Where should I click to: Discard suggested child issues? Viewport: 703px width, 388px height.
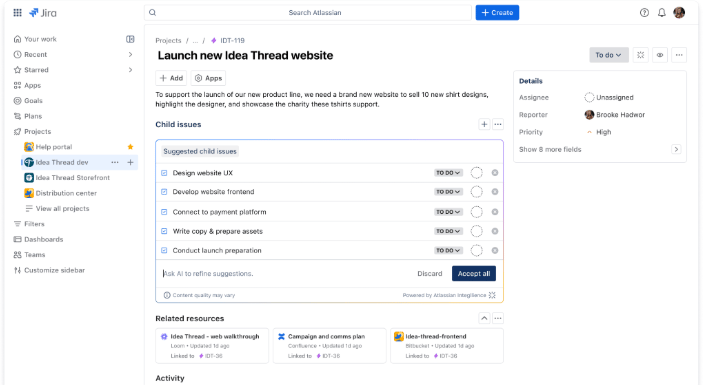tap(430, 274)
